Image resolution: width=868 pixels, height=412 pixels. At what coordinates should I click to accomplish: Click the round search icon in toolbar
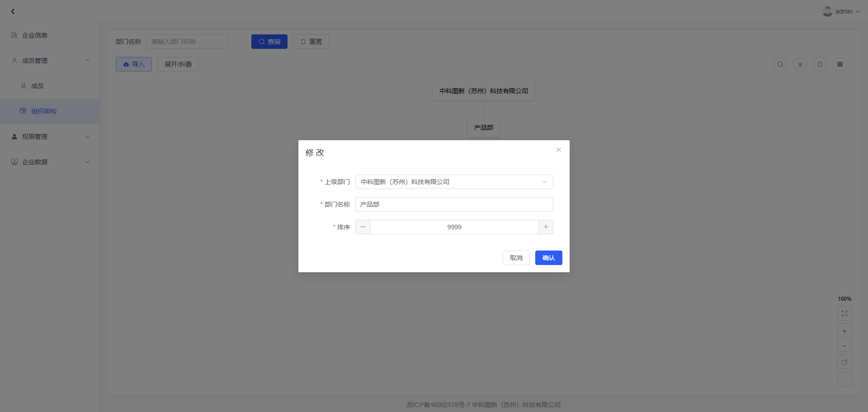pos(780,64)
